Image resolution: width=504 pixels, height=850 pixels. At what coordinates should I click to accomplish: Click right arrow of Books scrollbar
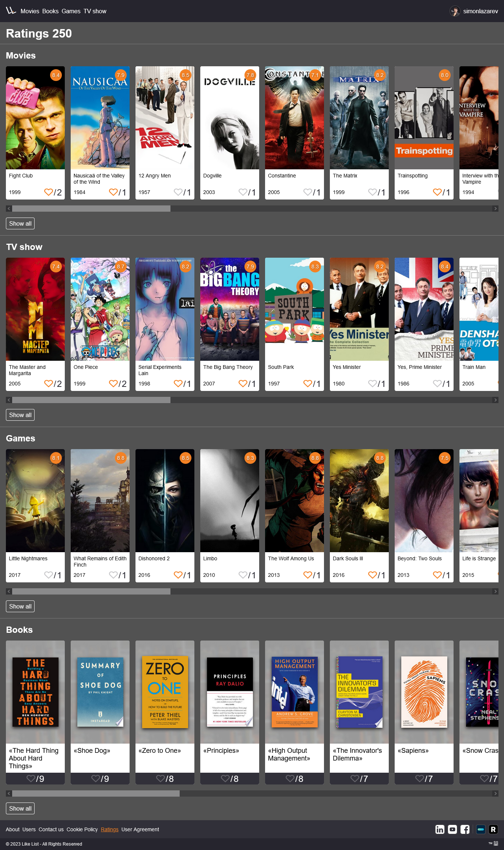[x=495, y=794]
